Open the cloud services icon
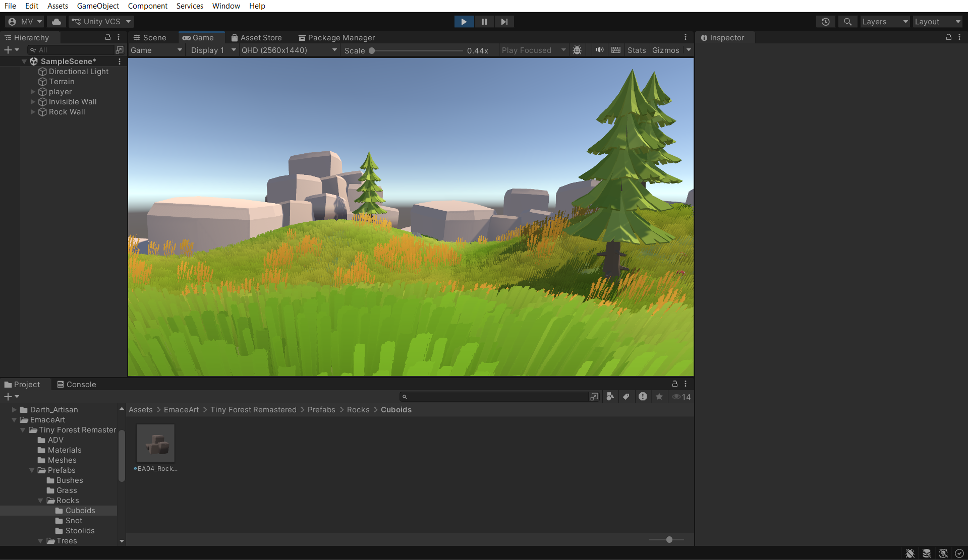 56,22
